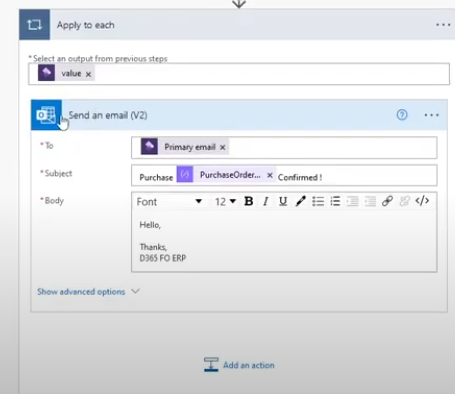Image resolution: width=455 pixels, height=394 pixels.
Task: Toggle underline in the body editor
Action: pyautogui.click(x=283, y=201)
